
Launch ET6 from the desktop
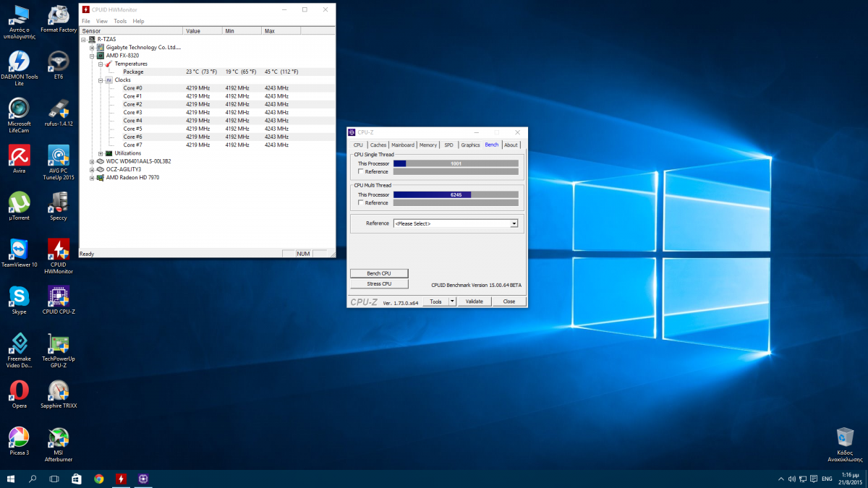coord(59,65)
